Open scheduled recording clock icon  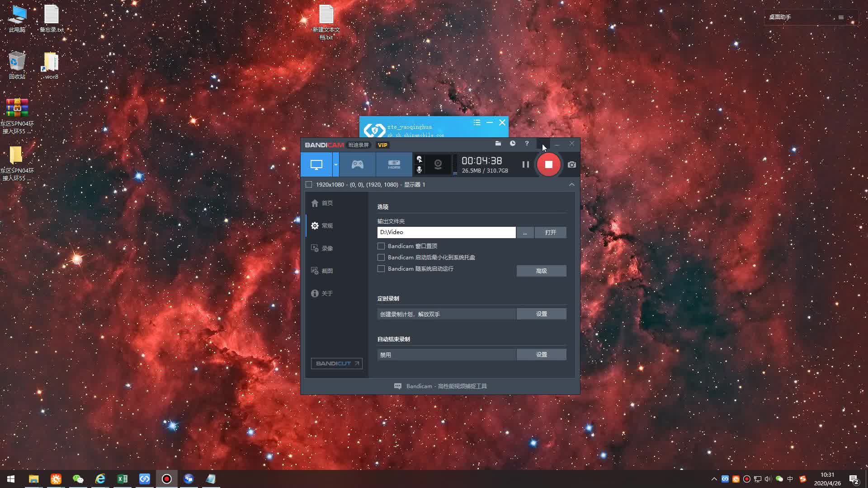[512, 143]
